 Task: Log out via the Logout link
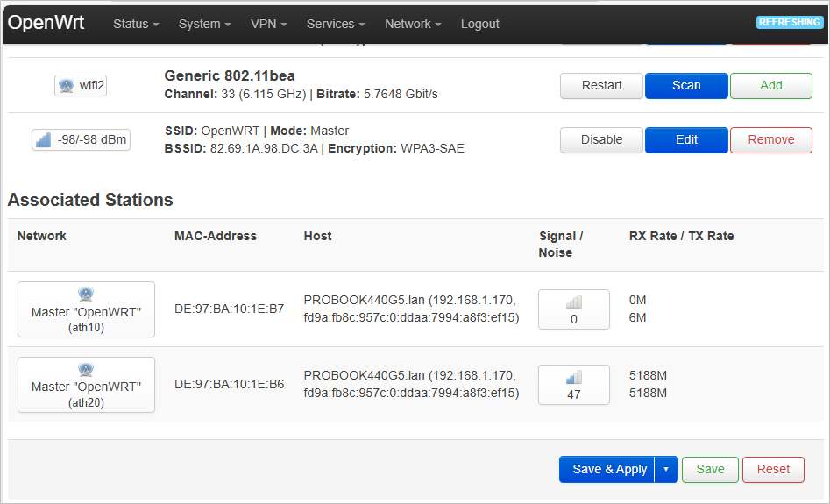[x=479, y=24]
